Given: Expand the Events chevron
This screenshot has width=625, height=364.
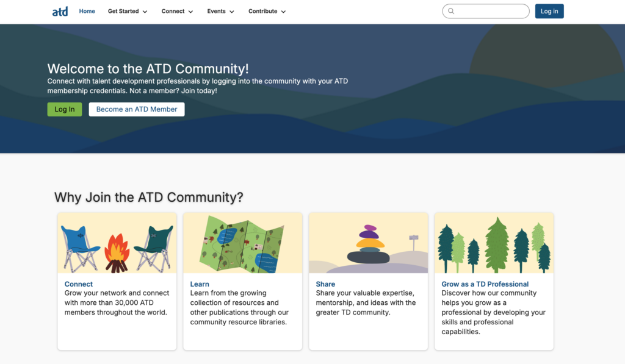Looking at the screenshot, I should [x=231, y=12].
